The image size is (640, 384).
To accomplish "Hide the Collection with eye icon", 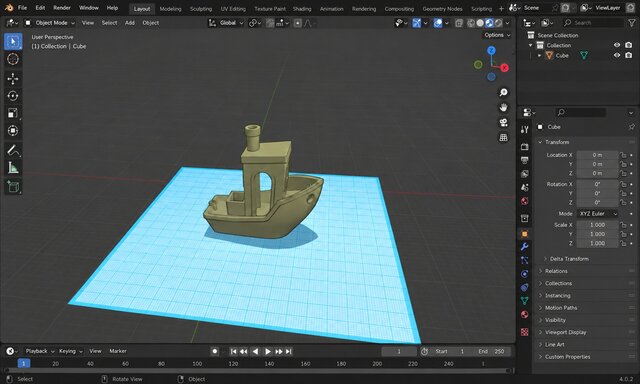I will [x=617, y=45].
